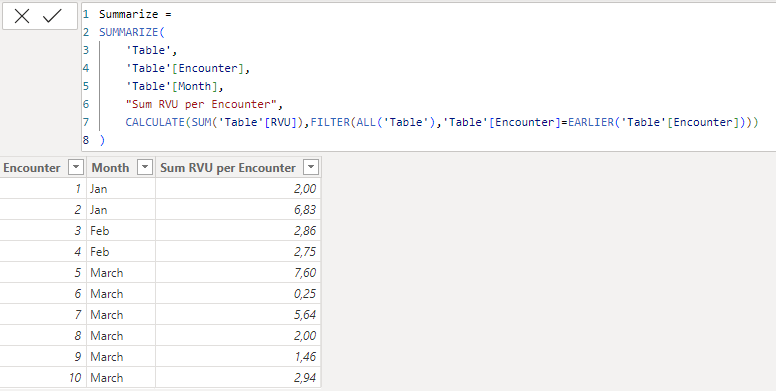Select Encounter cell with value 7
Image resolution: width=776 pixels, height=391 pixels.
(x=43, y=315)
